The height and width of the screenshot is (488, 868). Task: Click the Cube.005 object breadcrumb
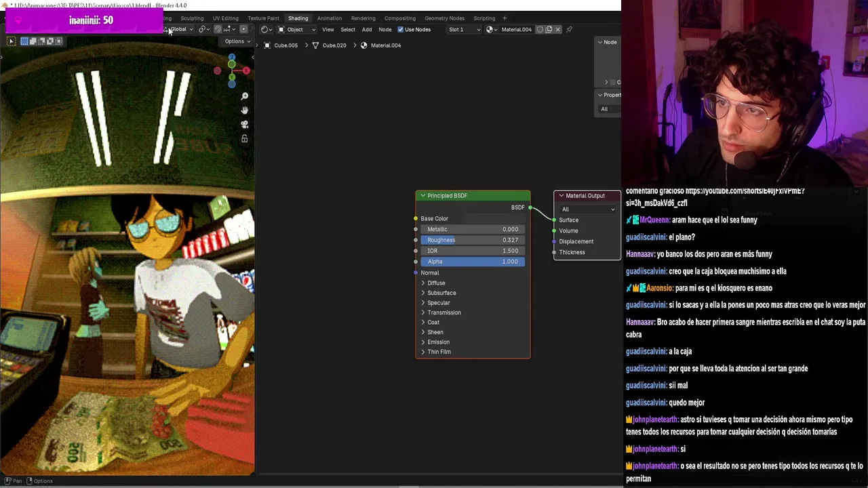pos(281,45)
